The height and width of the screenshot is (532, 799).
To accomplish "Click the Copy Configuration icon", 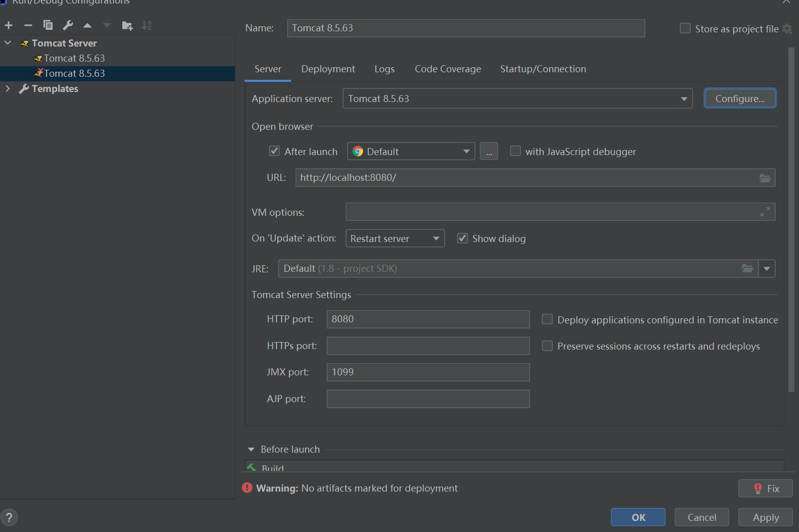I will (48, 25).
